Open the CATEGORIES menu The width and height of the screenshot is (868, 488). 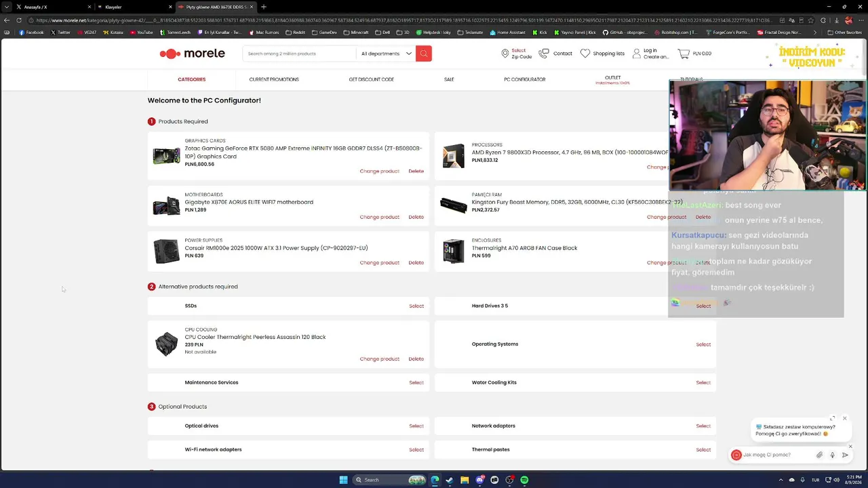point(192,79)
